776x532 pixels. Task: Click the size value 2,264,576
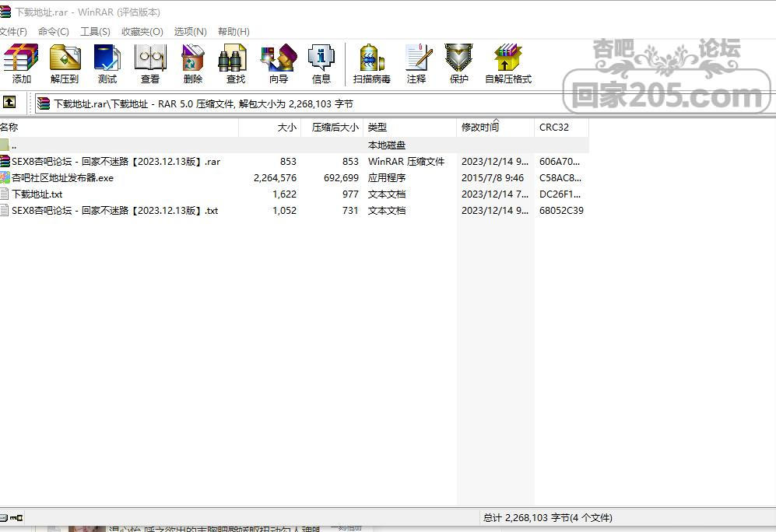click(275, 178)
